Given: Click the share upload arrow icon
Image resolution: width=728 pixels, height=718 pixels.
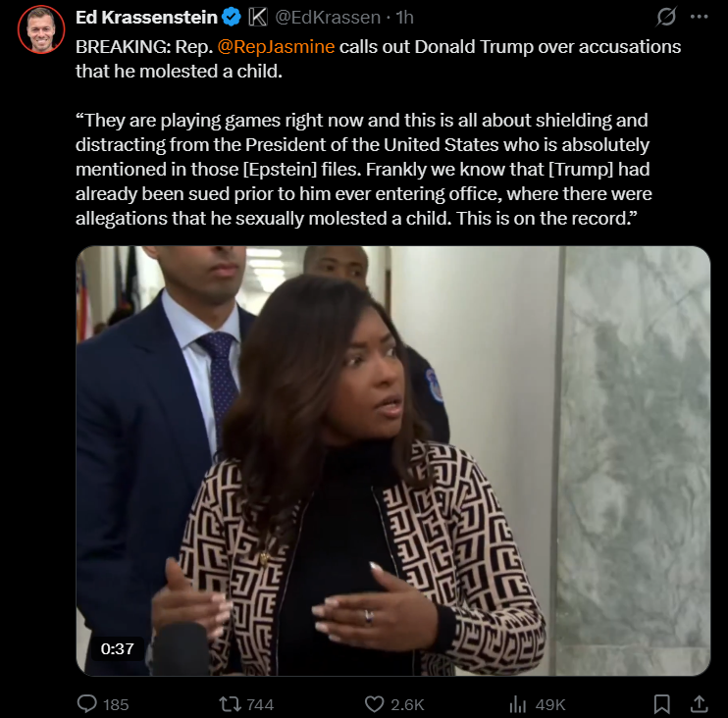Looking at the screenshot, I should 699,704.
